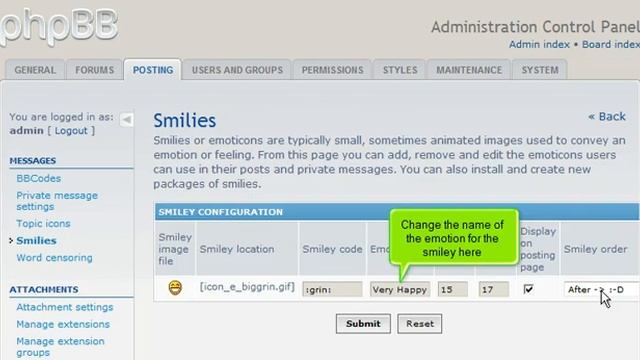Click the Smiley code field with :grin:

pos(332,289)
